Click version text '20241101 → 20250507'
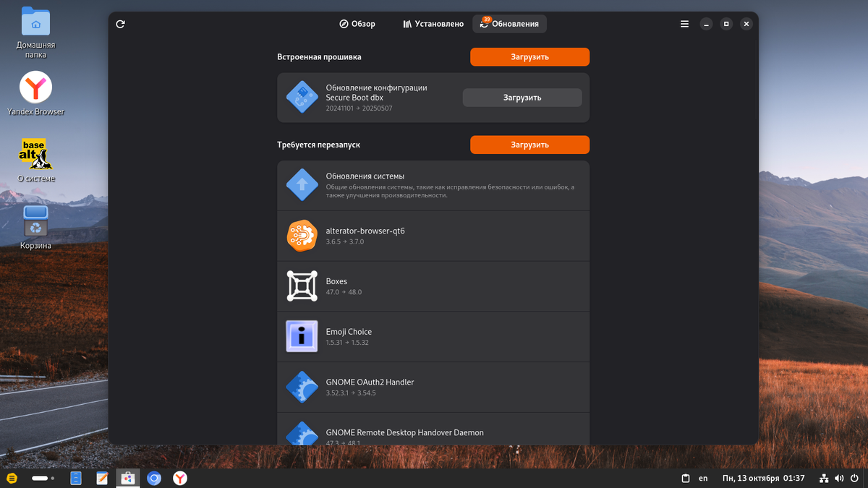This screenshot has width=868, height=488. coord(359,108)
